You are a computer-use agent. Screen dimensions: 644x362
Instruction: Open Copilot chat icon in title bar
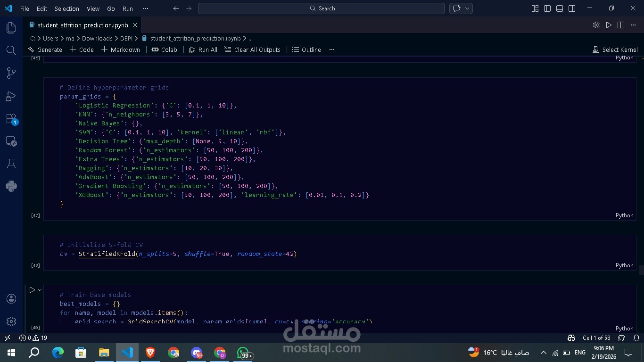point(456,8)
